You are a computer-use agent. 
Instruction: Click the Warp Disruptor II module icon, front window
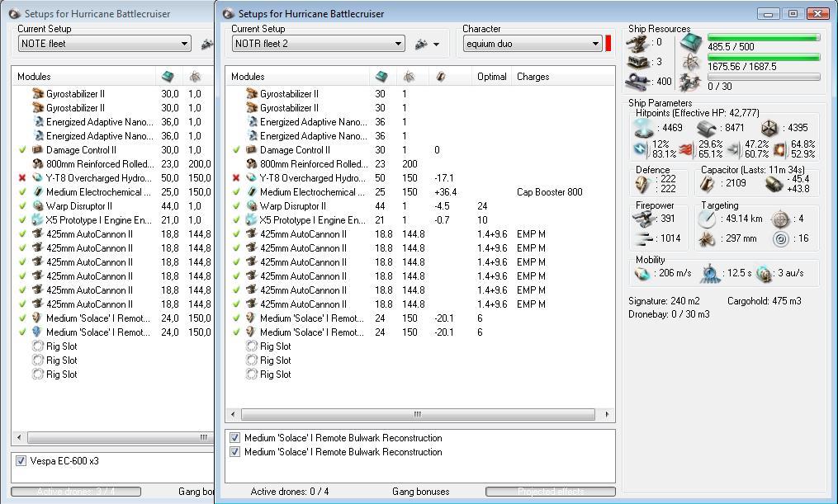[251, 205]
